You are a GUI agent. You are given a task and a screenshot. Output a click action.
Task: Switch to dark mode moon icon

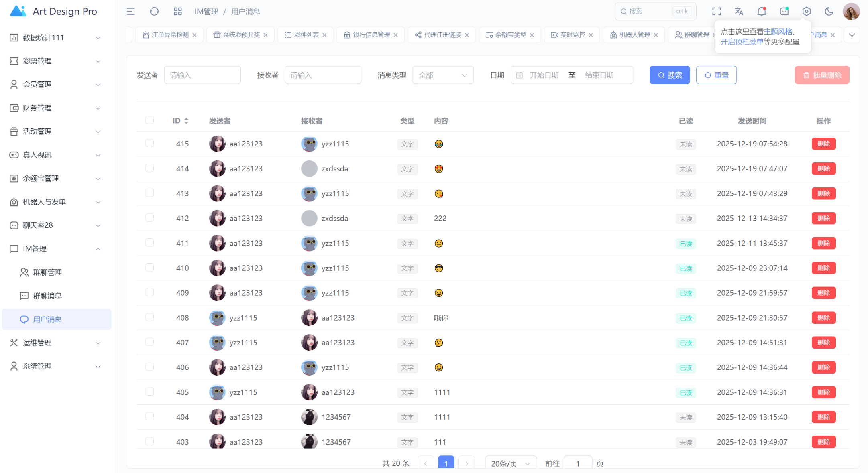click(829, 12)
